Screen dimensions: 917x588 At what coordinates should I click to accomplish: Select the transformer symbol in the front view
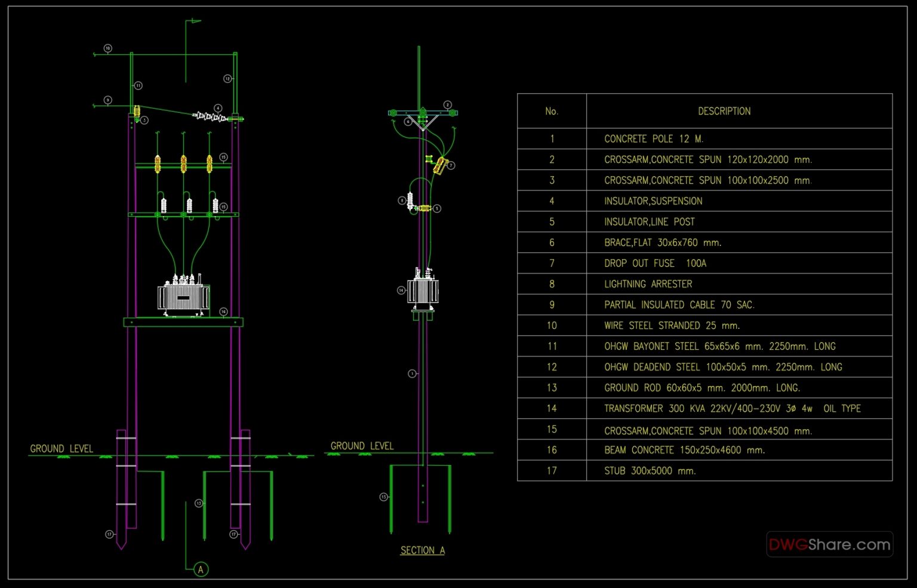click(184, 295)
